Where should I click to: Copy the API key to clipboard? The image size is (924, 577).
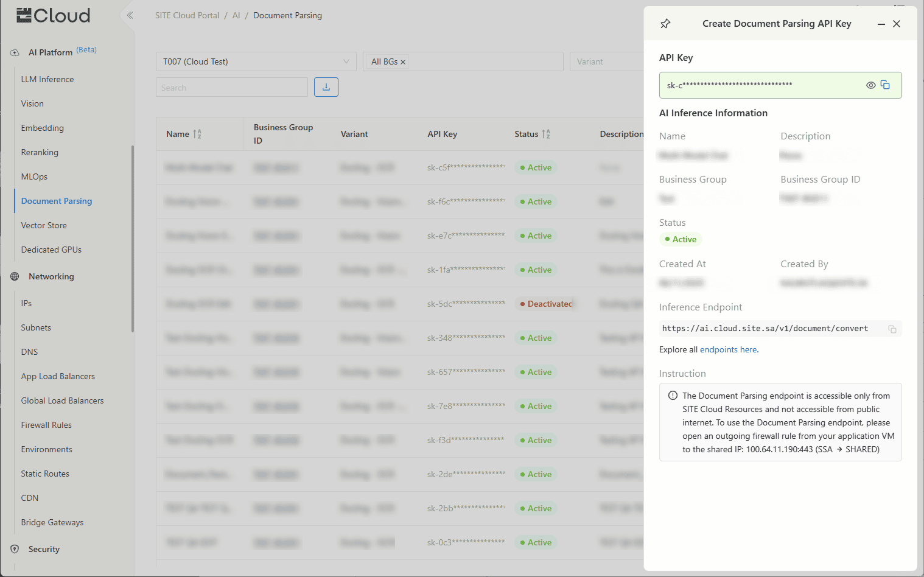[x=885, y=85]
